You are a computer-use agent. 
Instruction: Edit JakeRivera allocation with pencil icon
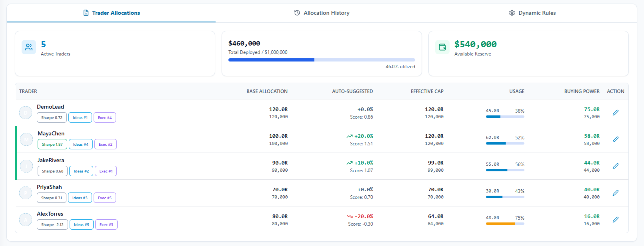coord(616,166)
